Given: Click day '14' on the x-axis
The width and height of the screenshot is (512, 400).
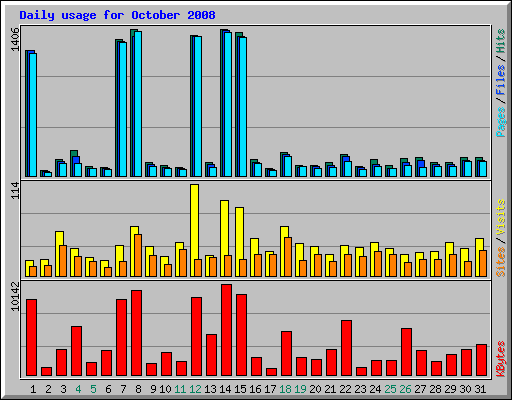Looking at the screenshot, I should [x=225, y=389].
